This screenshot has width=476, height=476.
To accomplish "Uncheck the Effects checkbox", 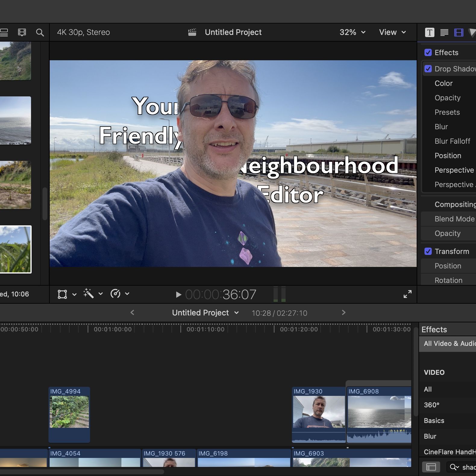I will (428, 52).
